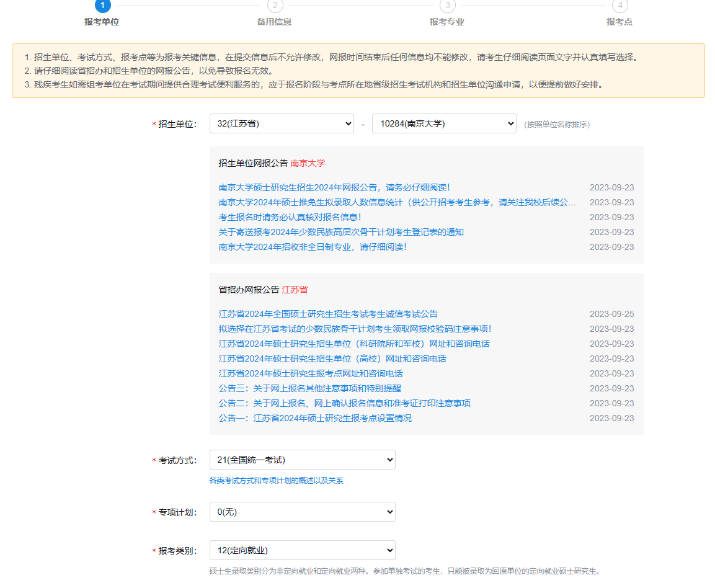
Task: Open 少数民族骨干计划考生领取网报校验码 notice
Action: tap(355, 329)
